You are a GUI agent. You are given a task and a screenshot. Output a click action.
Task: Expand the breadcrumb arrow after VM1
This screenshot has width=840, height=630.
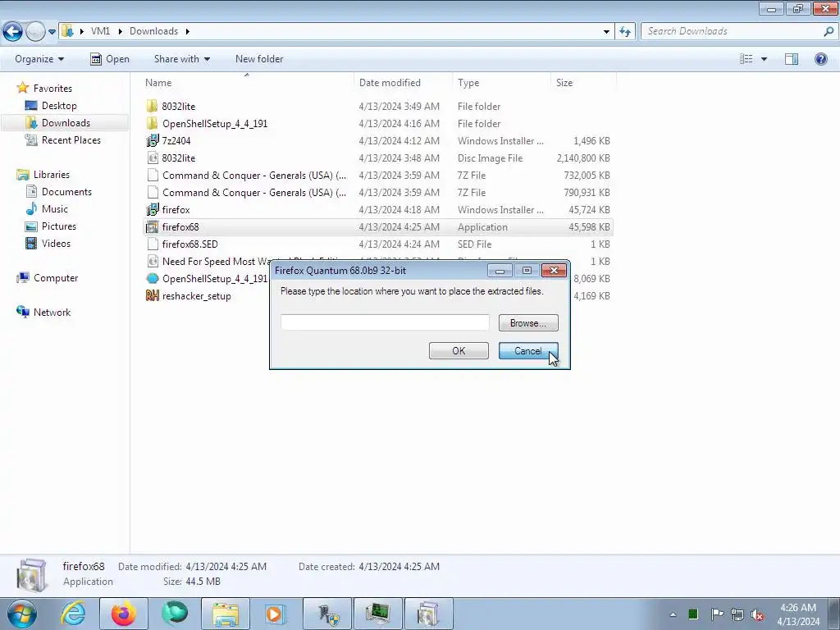pyautogui.click(x=119, y=32)
